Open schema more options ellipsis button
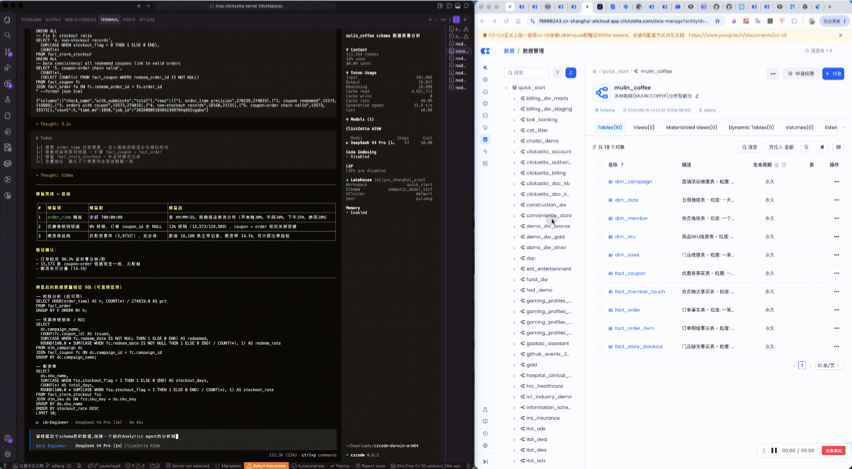This screenshot has width=852, height=469. (773, 73)
